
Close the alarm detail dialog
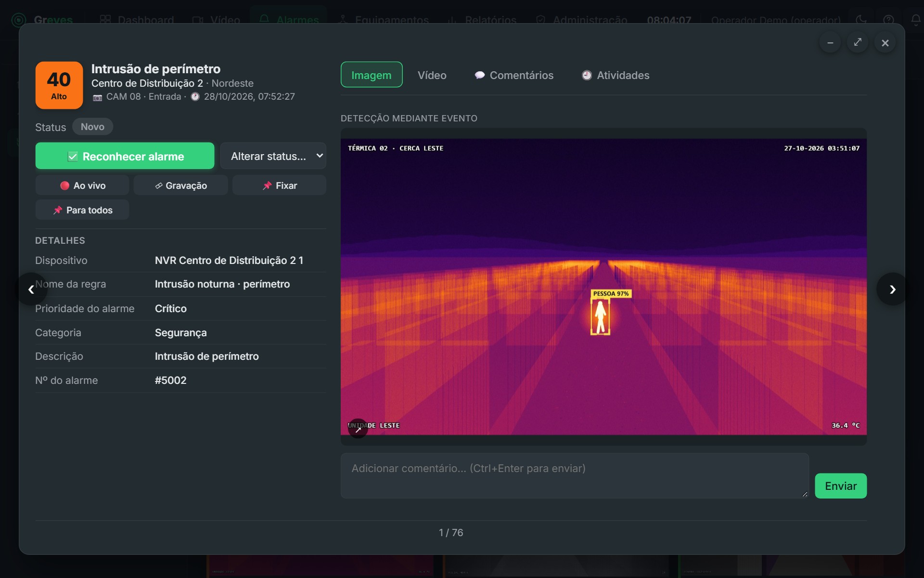tap(885, 43)
